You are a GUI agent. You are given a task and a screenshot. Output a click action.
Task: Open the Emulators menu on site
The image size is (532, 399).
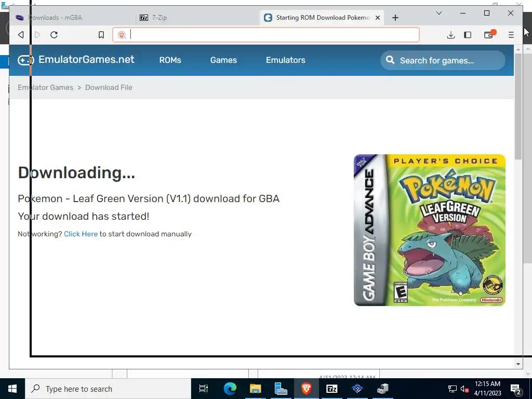click(286, 60)
